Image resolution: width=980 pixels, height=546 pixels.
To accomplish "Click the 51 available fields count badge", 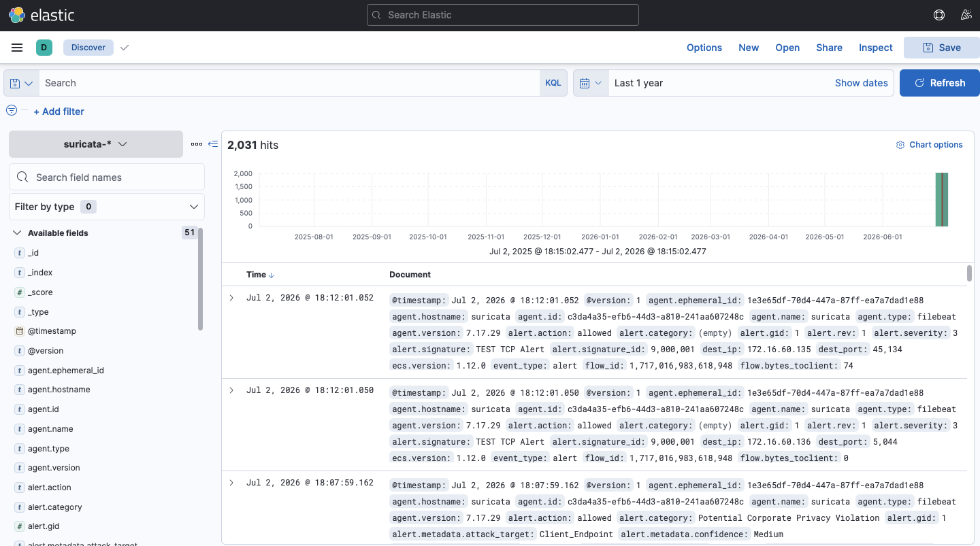I will pos(189,233).
